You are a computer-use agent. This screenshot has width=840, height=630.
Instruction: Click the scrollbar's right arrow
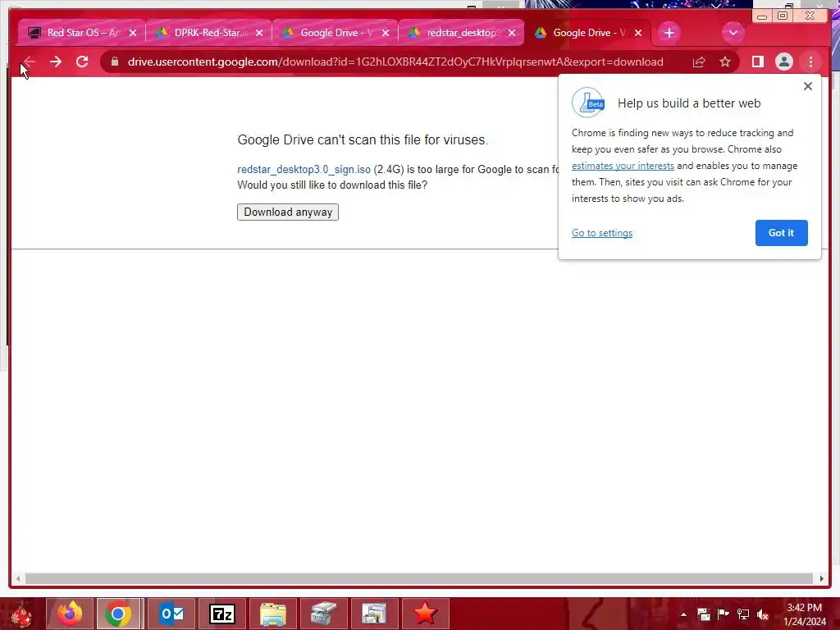click(822, 579)
